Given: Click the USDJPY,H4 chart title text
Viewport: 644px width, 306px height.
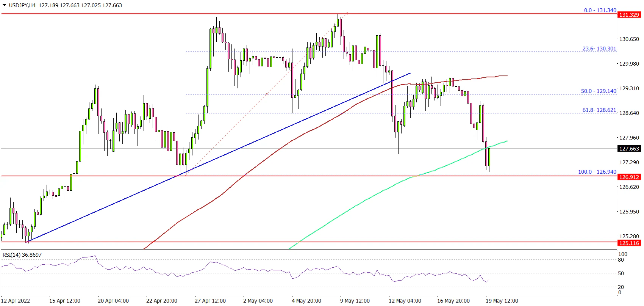Looking at the screenshot, I should click(22, 5).
